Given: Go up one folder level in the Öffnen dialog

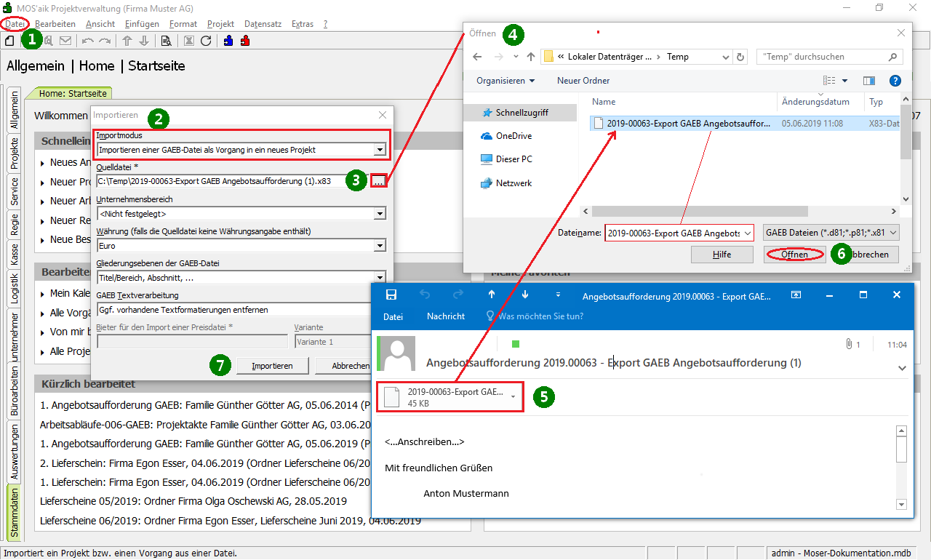Looking at the screenshot, I should point(531,57).
